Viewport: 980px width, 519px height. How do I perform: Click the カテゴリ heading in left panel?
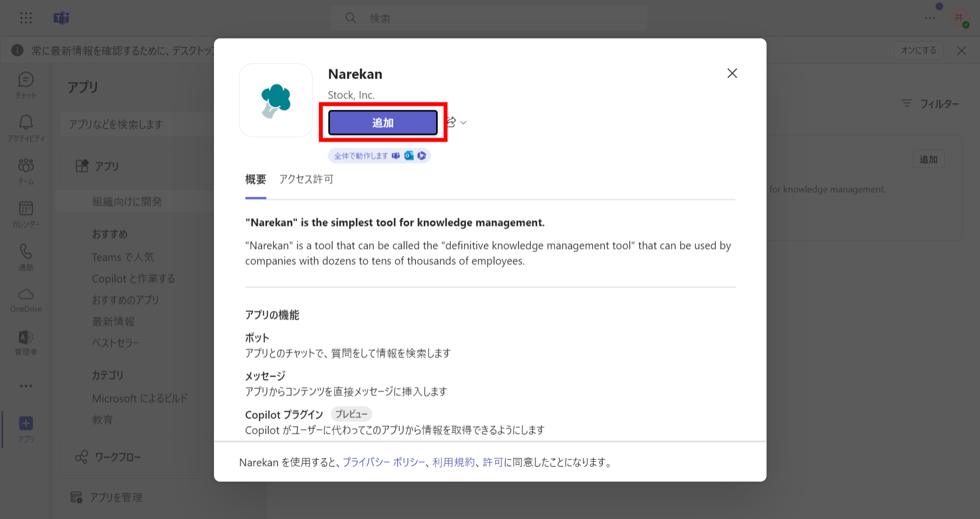[x=108, y=375]
